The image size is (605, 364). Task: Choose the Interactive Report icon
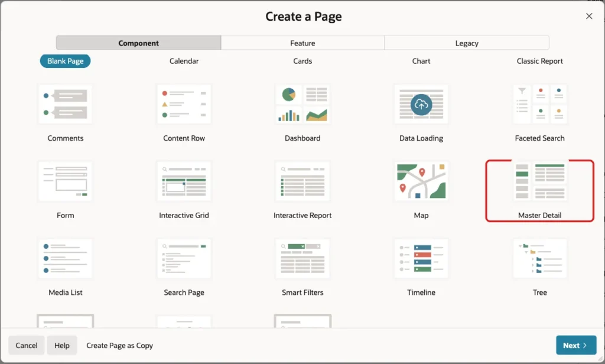(x=302, y=181)
